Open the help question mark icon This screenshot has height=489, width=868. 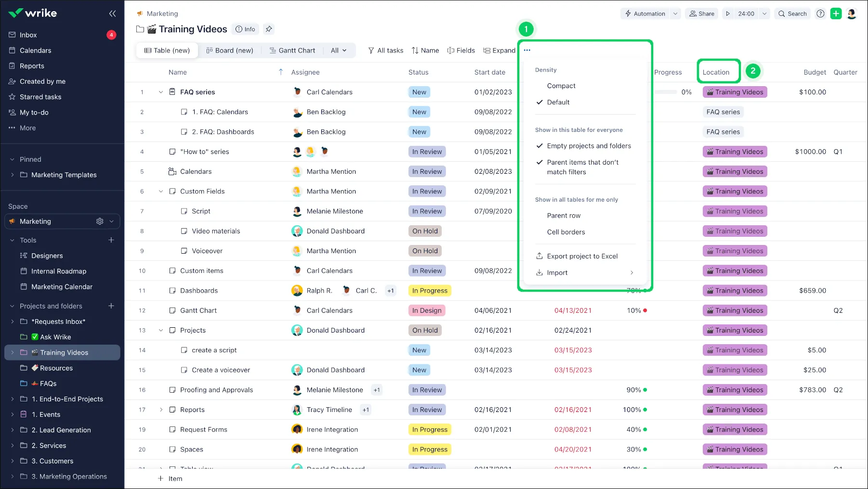point(820,14)
